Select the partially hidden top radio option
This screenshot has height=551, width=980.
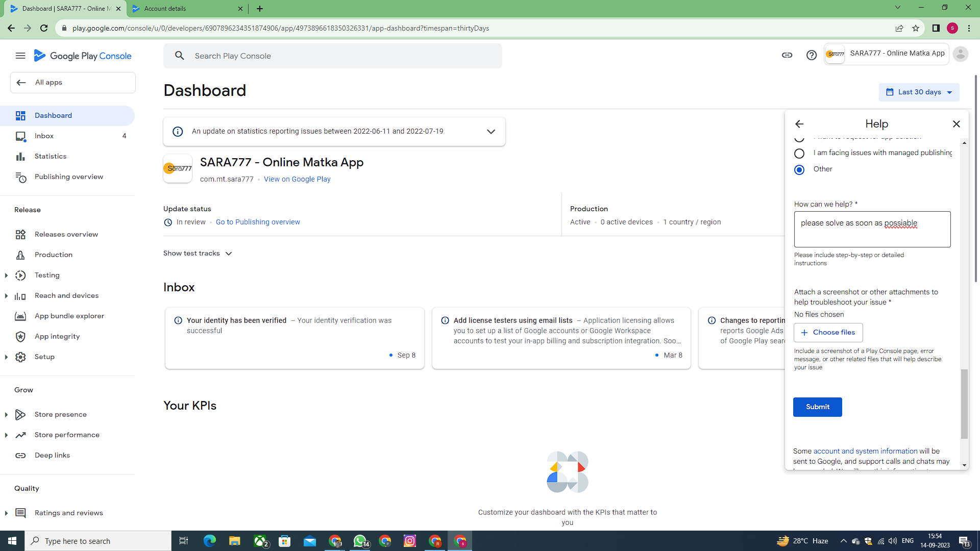pyautogui.click(x=799, y=139)
